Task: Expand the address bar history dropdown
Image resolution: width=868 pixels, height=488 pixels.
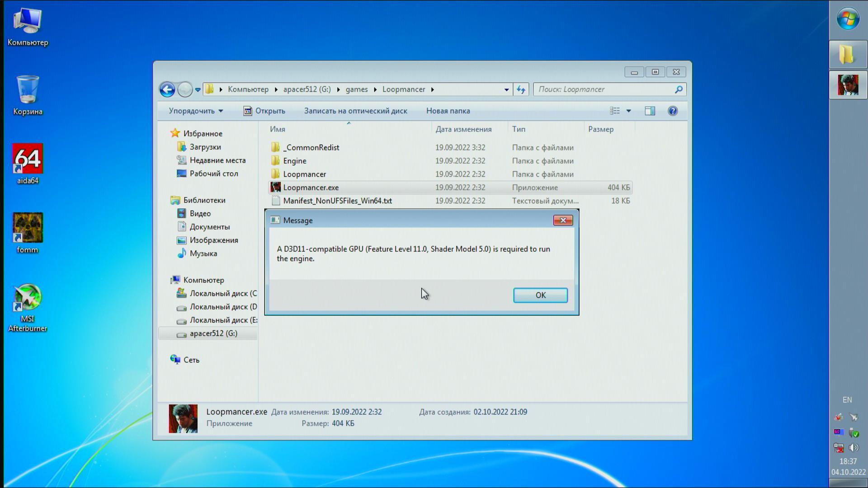Action: 506,89
